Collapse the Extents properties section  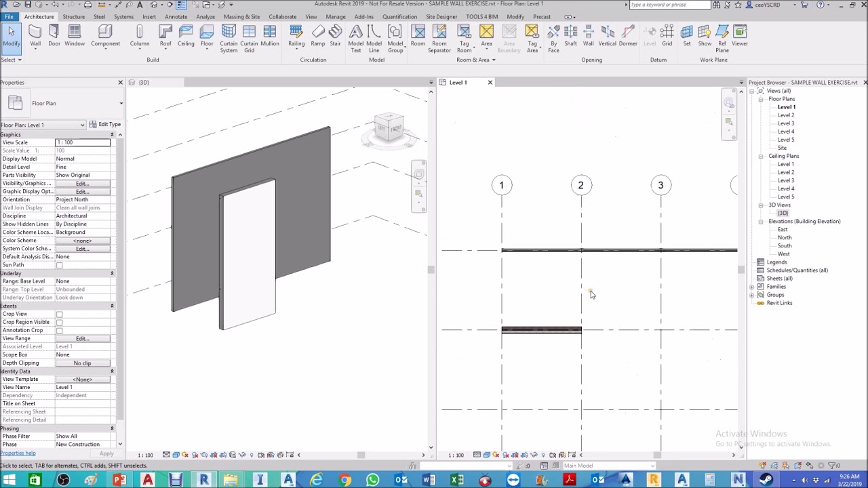[112, 306]
